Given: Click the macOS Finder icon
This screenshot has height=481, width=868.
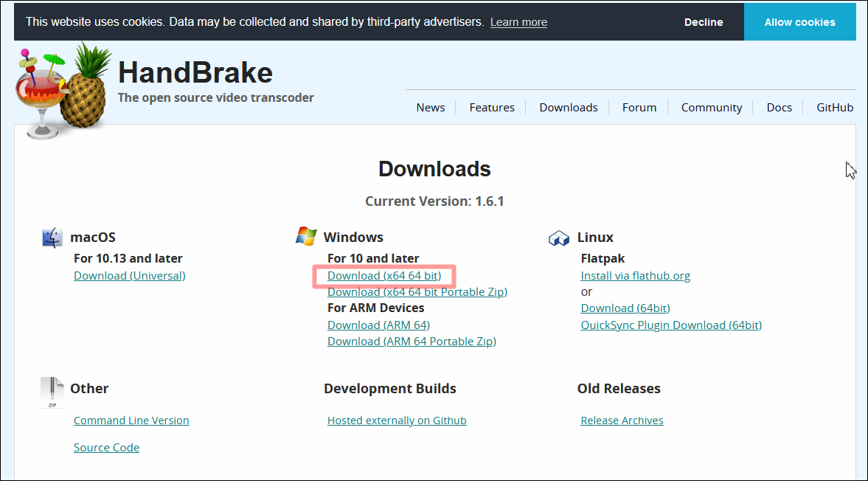Looking at the screenshot, I should pos(52,238).
